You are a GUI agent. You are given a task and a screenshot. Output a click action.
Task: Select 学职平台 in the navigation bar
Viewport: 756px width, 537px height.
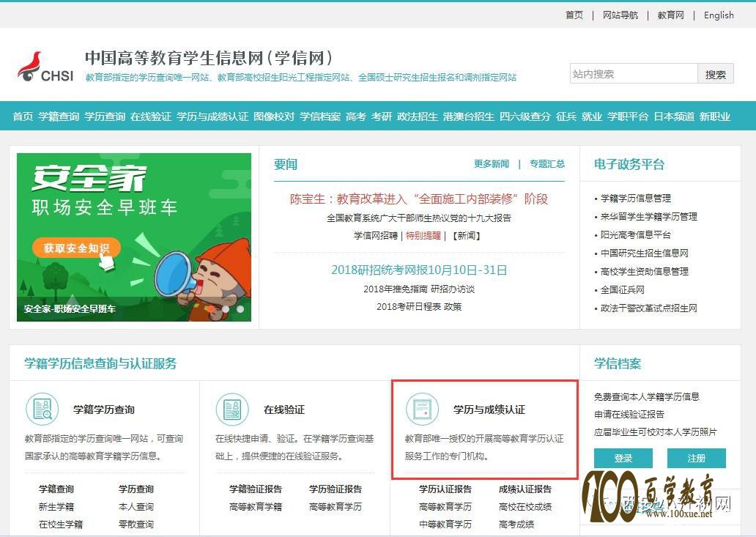pyautogui.click(x=628, y=116)
